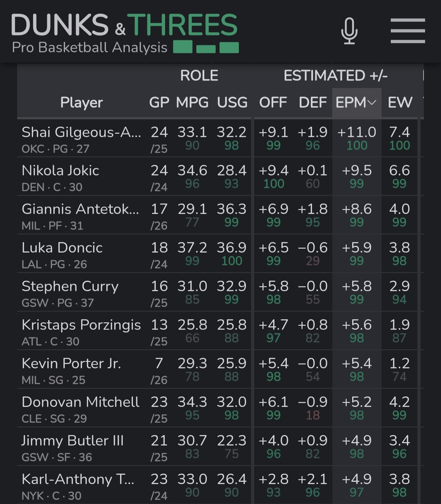The width and height of the screenshot is (441, 504).
Task: Sort table by DEF column
Action: click(x=313, y=103)
